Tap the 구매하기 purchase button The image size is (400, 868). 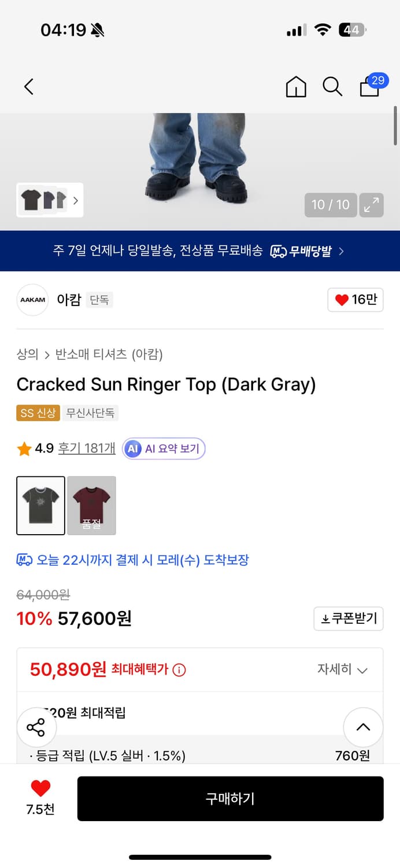coord(231,799)
